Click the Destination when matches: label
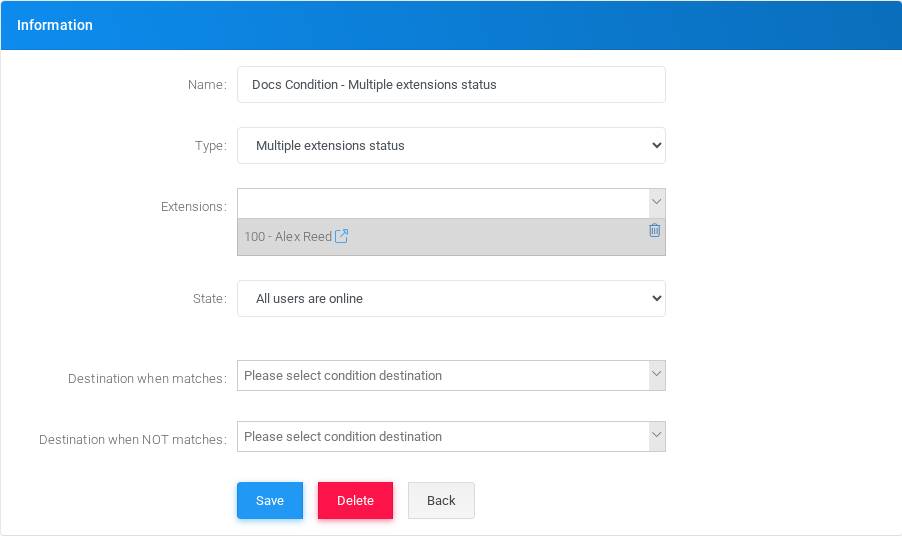 coord(147,378)
